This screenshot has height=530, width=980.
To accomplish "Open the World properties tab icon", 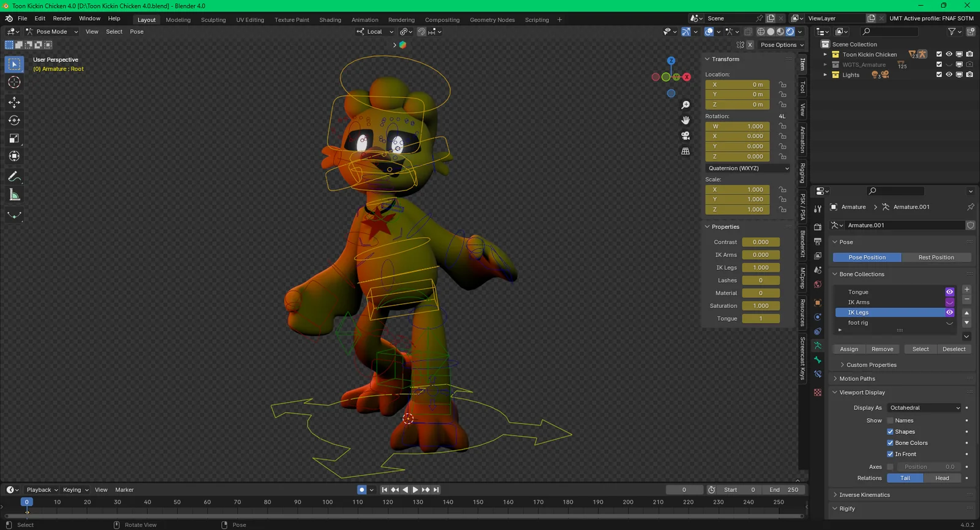I will 818,285.
